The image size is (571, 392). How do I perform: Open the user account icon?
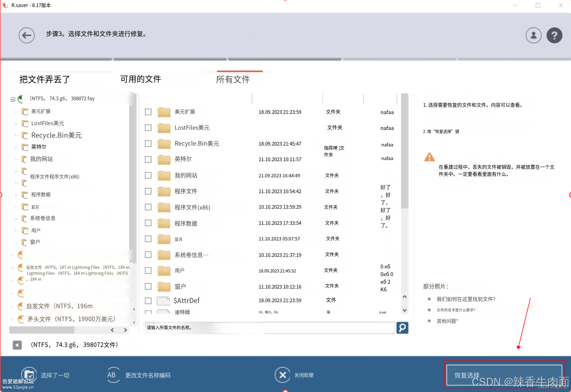coord(533,35)
